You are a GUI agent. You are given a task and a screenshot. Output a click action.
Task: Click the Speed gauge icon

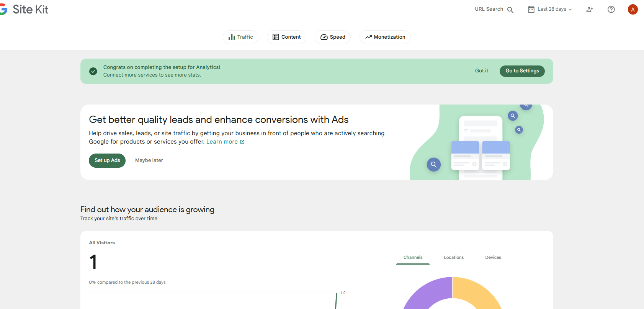point(324,37)
